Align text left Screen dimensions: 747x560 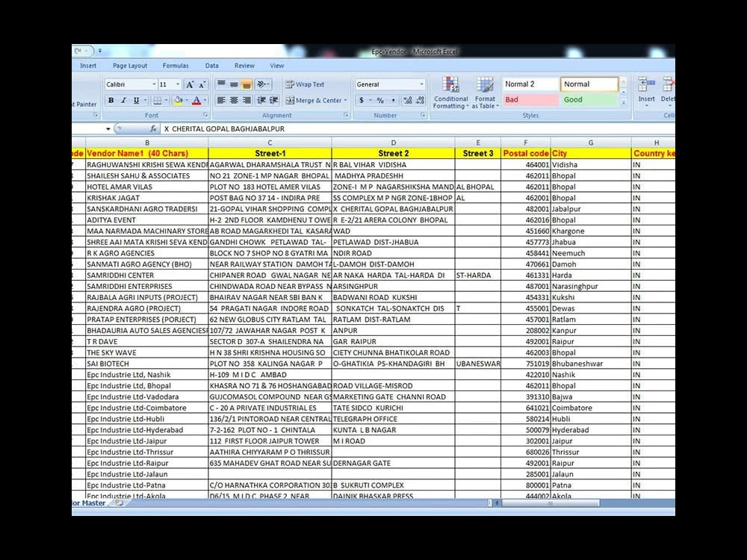click(221, 101)
